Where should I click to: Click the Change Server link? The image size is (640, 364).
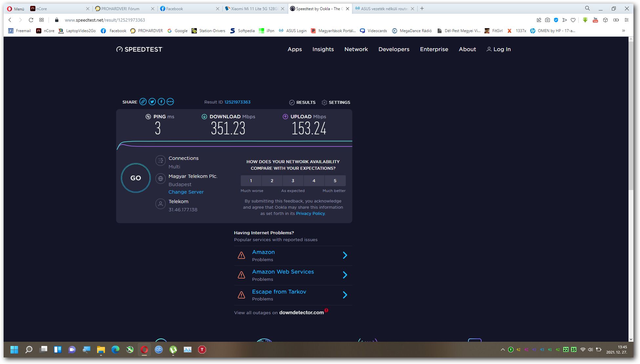[x=186, y=192]
